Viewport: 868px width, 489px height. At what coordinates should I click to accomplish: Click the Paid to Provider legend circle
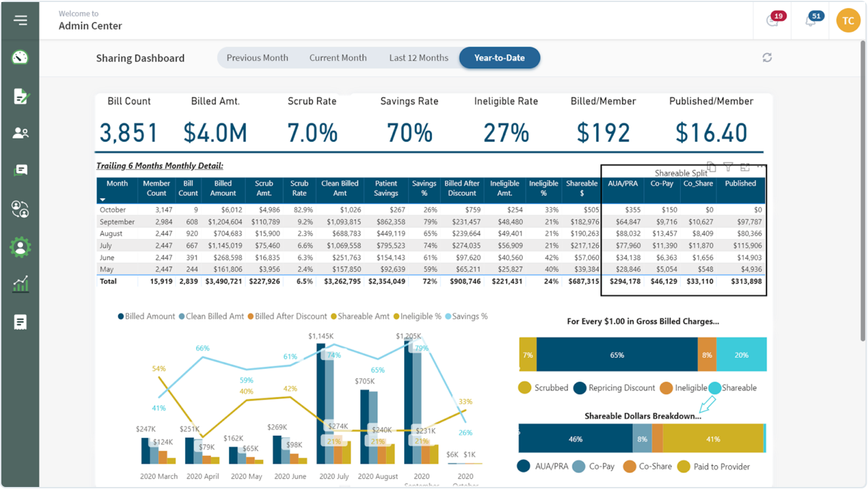pos(684,466)
